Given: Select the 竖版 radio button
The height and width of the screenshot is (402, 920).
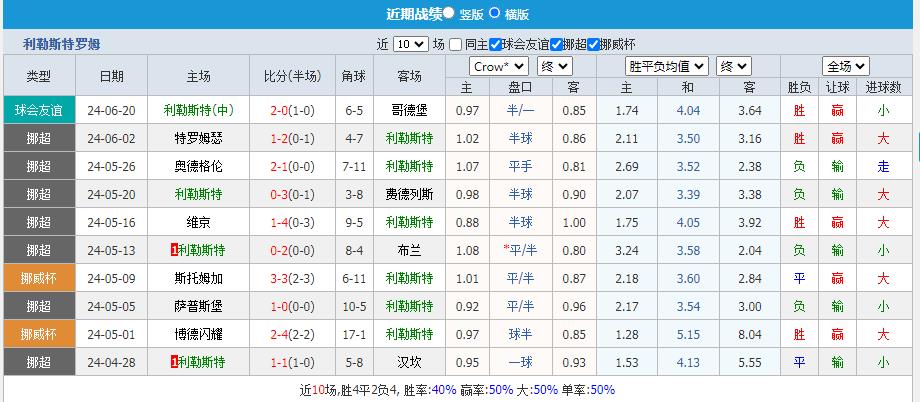Looking at the screenshot, I should pyautogui.click(x=449, y=14).
